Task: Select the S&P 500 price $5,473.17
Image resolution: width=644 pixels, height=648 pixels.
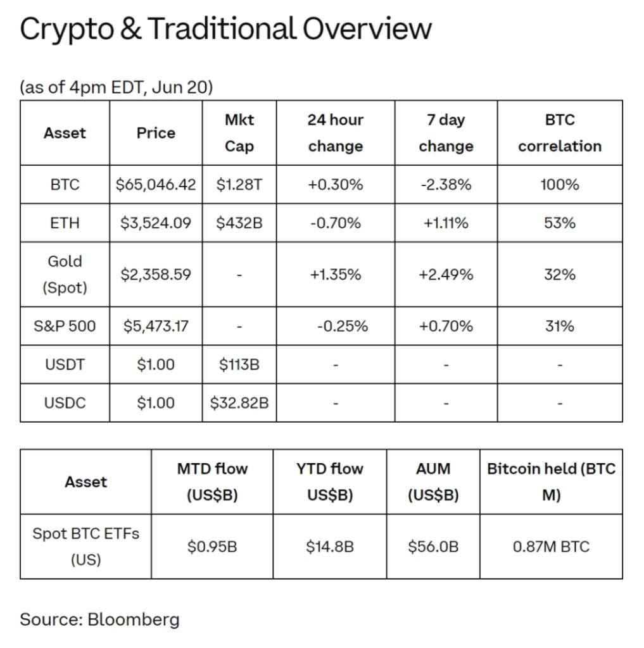Action: [156, 326]
